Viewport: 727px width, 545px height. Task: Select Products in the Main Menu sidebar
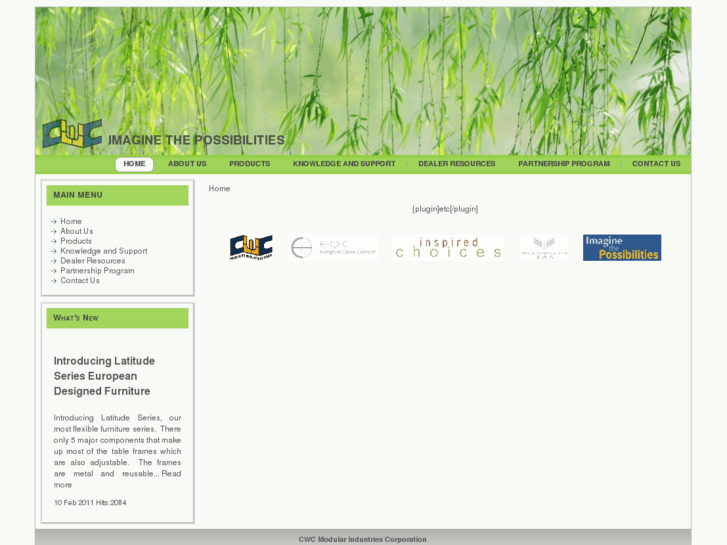[76, 241]
